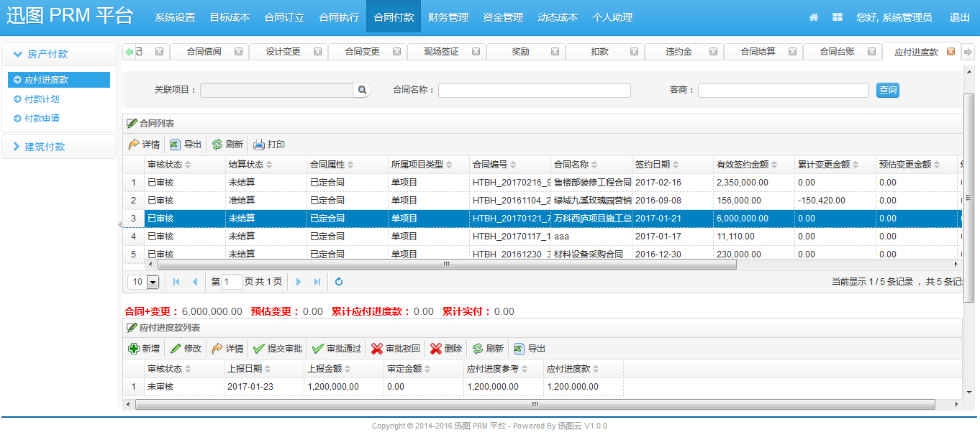
Task: Close the 合同变更 tab
Action: tap(396, 52)
